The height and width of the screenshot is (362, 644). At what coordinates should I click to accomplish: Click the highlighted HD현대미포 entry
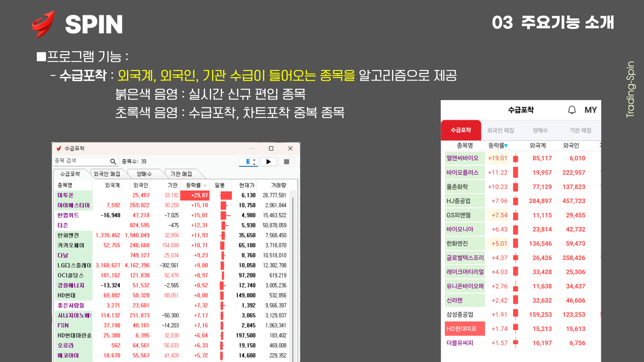(x=462, y=329)
